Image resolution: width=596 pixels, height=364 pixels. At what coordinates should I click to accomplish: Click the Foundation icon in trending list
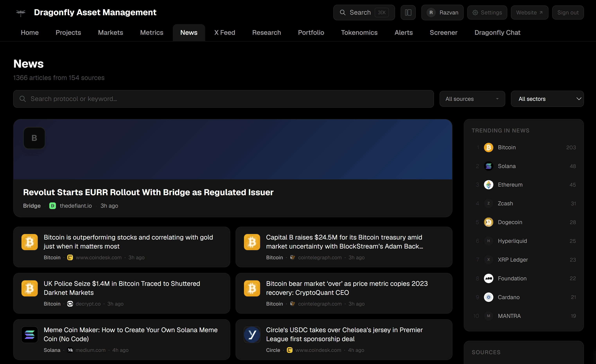(x=488, y=278)
